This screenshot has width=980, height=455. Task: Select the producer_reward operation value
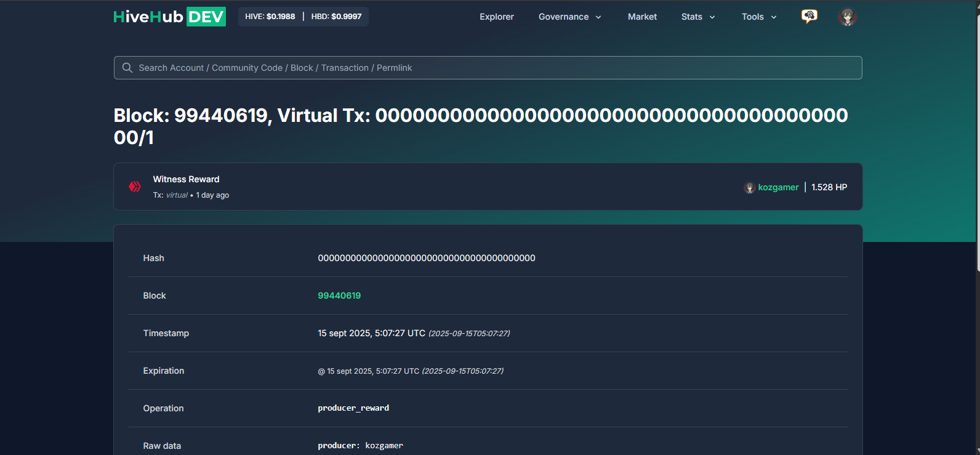353,408
